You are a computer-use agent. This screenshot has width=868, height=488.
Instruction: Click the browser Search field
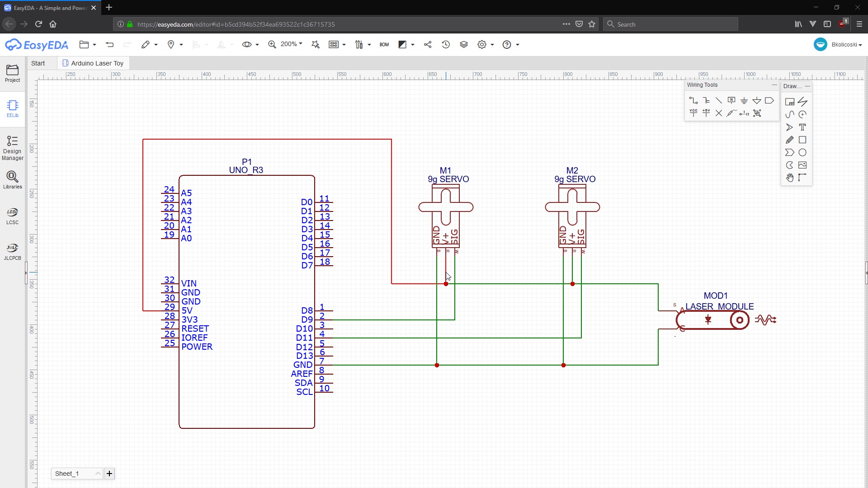[x=670, y=24]
